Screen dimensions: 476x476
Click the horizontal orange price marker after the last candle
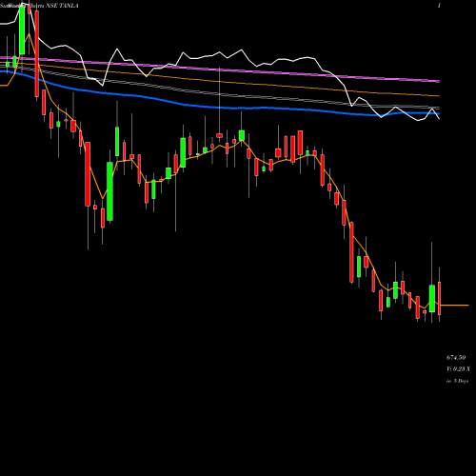pyautogui.click(x=454, y=306)
